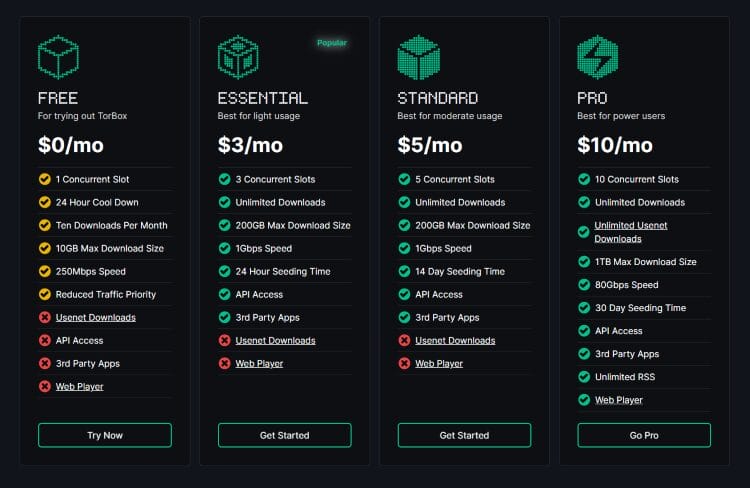
Task: Open Usenet Downloads link in Essential plan
Action: click(276, 341)
